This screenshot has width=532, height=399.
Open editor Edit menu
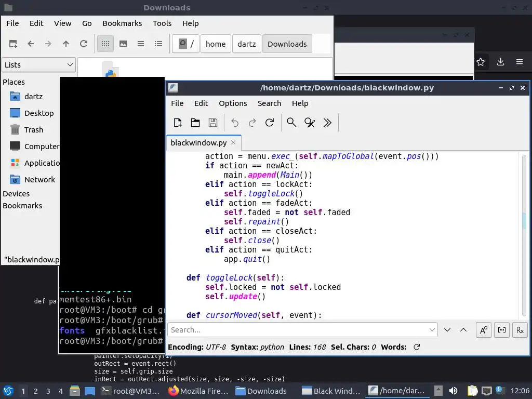[x=201, y=103]
